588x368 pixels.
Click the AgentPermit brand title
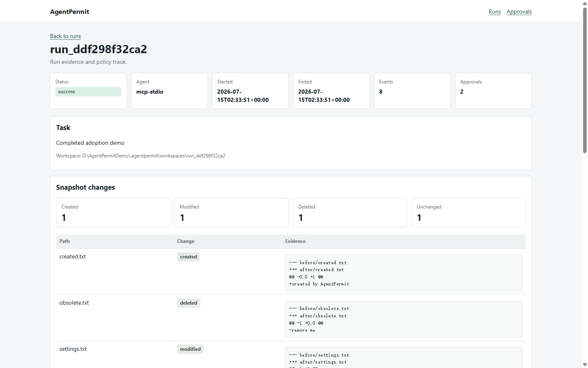pos(69,11)
